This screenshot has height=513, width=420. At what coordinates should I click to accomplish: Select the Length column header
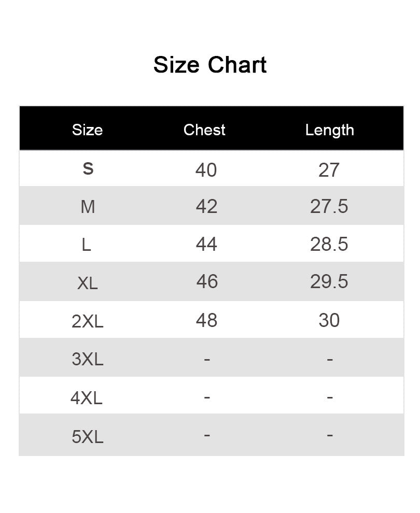(x=330, y=130)
